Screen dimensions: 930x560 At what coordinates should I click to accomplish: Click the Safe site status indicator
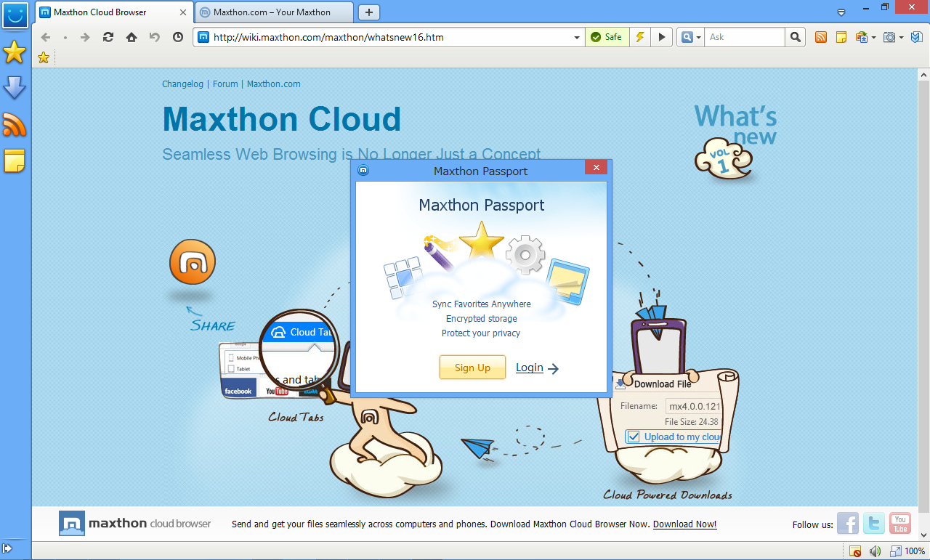607,37
